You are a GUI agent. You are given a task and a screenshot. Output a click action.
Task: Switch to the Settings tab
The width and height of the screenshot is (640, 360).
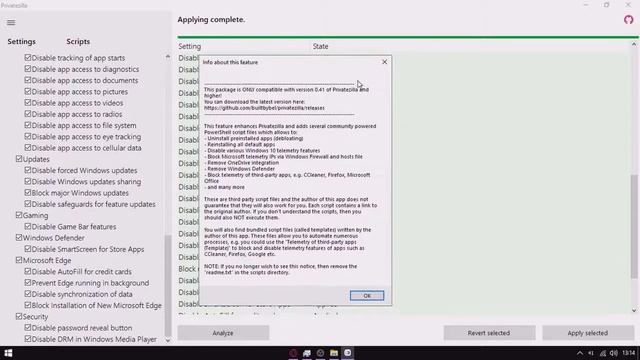pyautogui.click(x=21, y=42)
